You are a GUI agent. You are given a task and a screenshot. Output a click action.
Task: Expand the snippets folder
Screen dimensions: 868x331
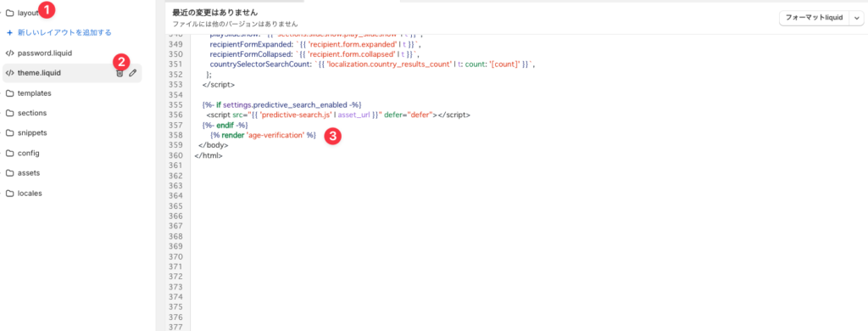pos(32,133)
